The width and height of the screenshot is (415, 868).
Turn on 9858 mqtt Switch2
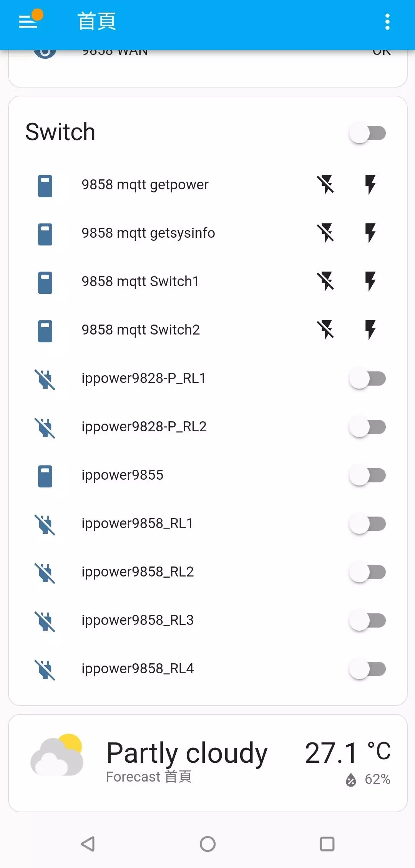(370, 330)
